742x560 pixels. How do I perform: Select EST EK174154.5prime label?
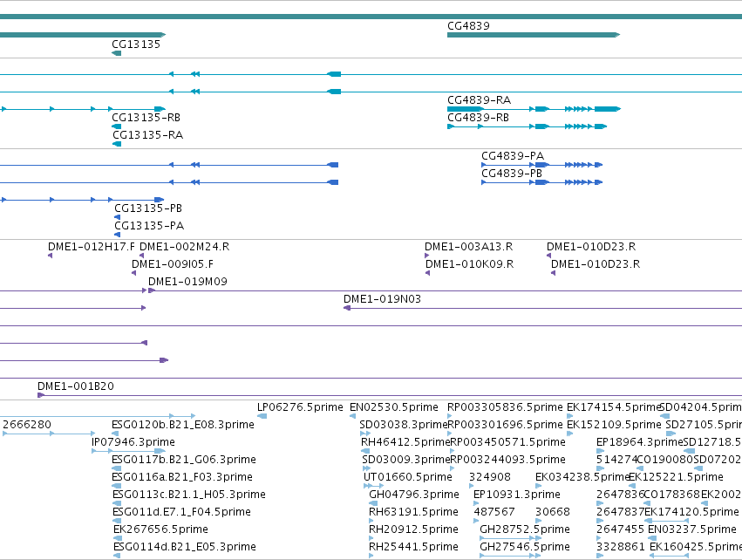[613, 407]
